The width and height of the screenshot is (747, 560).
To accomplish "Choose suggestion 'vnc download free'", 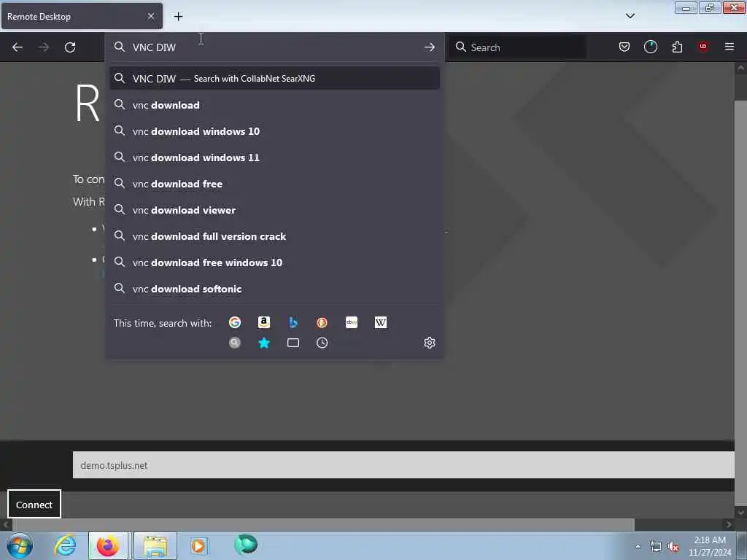I will (x=274, y=183).
